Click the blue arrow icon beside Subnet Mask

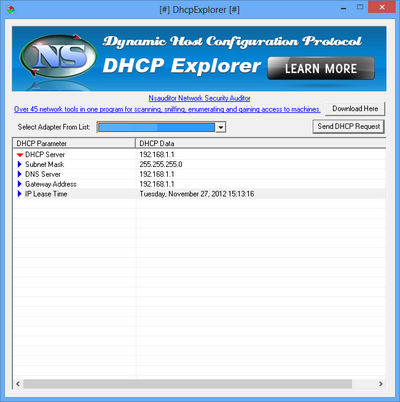(x=20, y=164)
